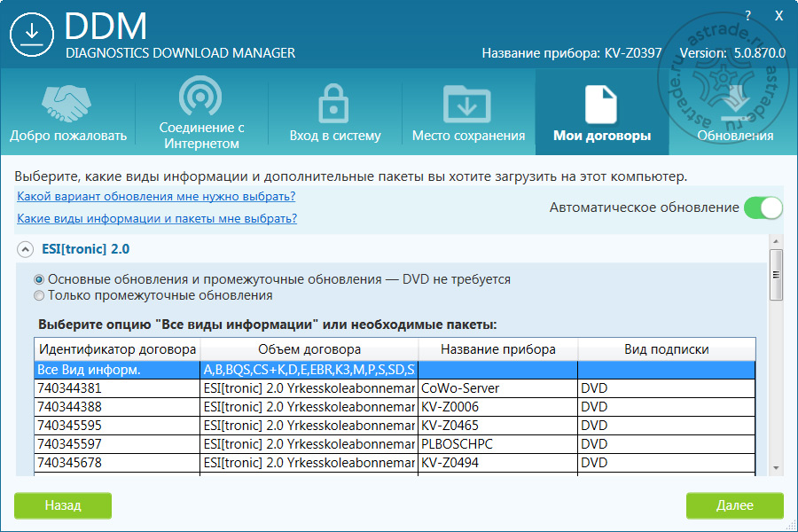The width and height of the screenshot is (798, 532).
Task: Click the Назад button
Action: [63, 505]
